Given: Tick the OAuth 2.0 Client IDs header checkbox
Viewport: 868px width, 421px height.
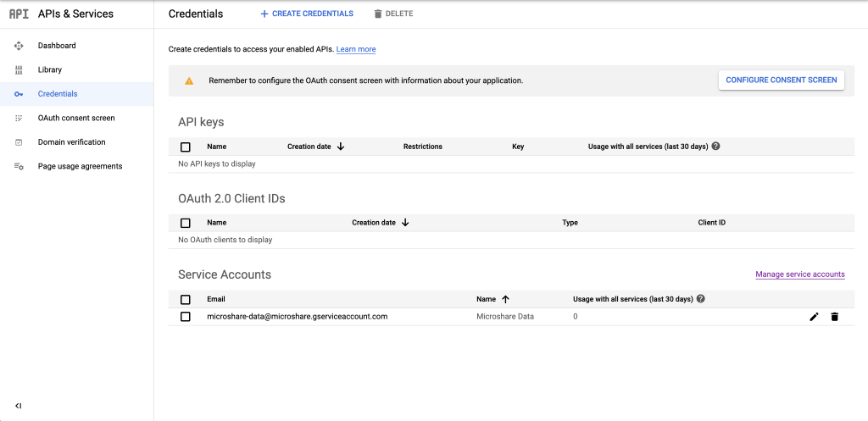Looking at the screenshot, I should (186, 223).
